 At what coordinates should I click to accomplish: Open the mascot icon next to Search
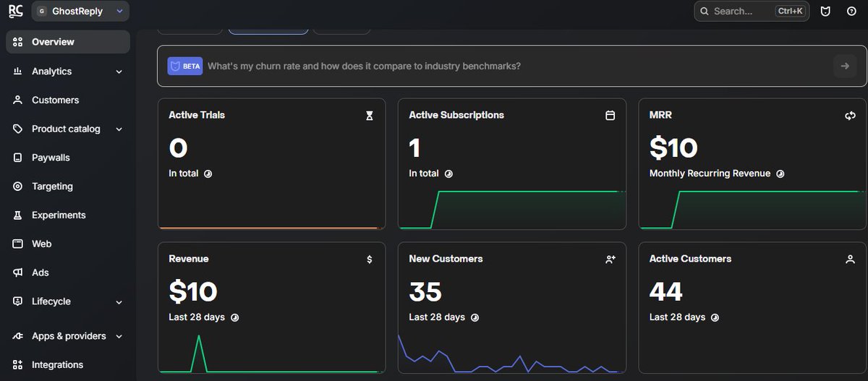pyautogui.click(x=825, y=11)
